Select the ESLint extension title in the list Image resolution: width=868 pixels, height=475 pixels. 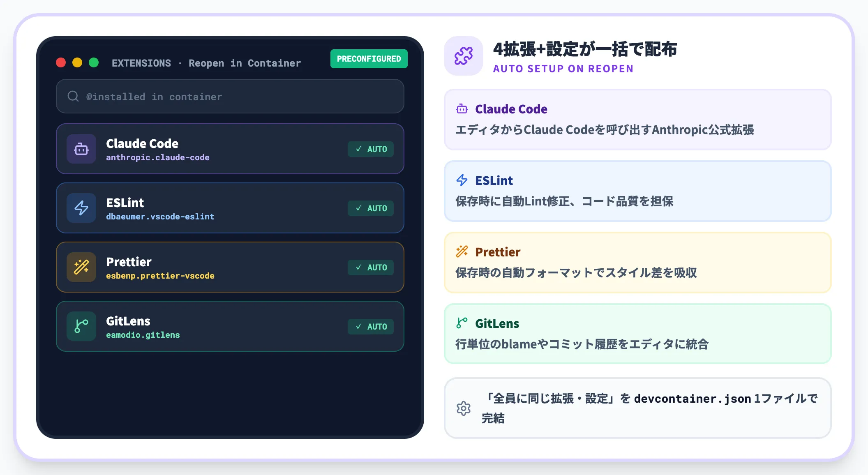[x=125, y=203]
